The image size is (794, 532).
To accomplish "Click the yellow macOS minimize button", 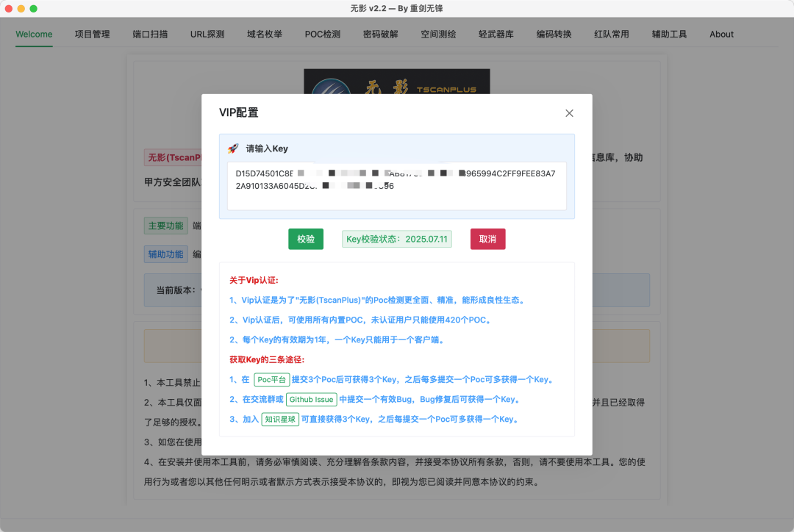I will pos(21,8).
